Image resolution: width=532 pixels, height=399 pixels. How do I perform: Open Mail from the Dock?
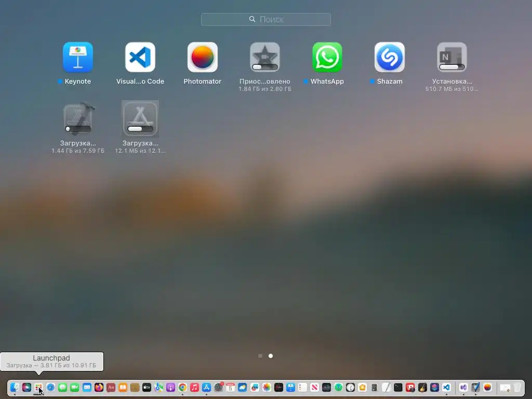pos(87,387)
